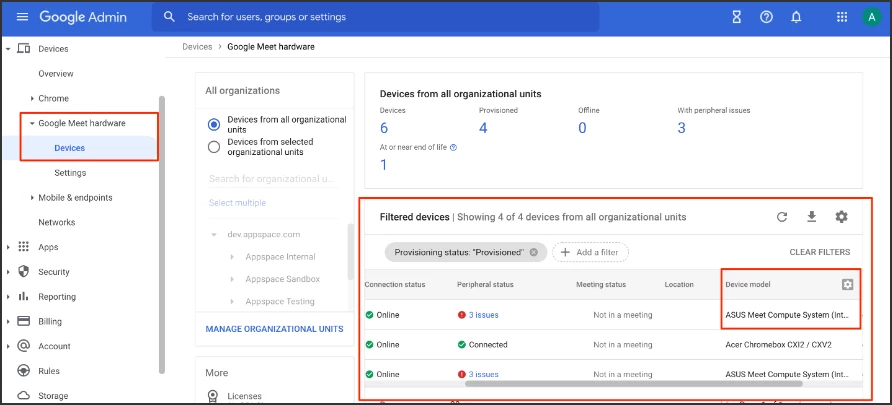Image resolution: width=892 pixels, height=405 pixels.
Task: Select Devices from selected organizational units
Action: point(214,147)
